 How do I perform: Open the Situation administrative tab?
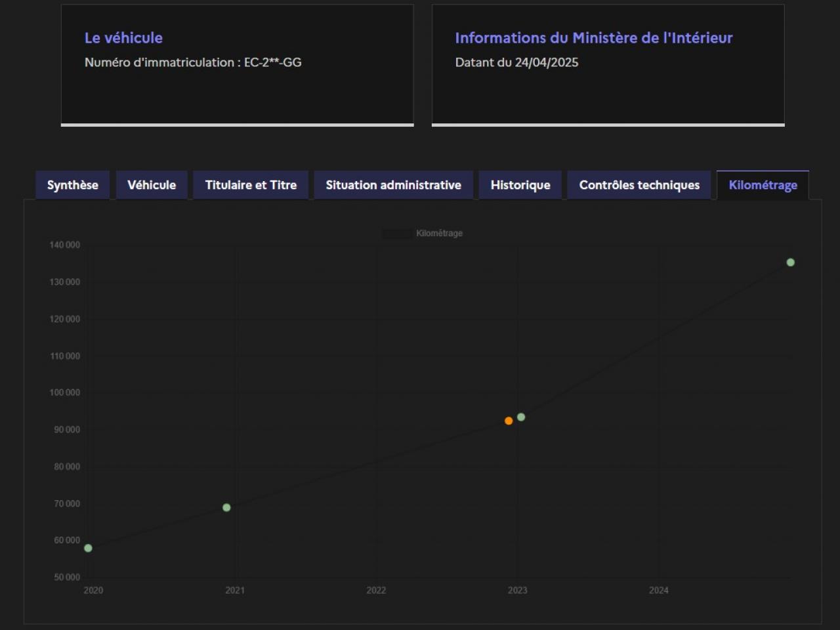pos(393,185)
